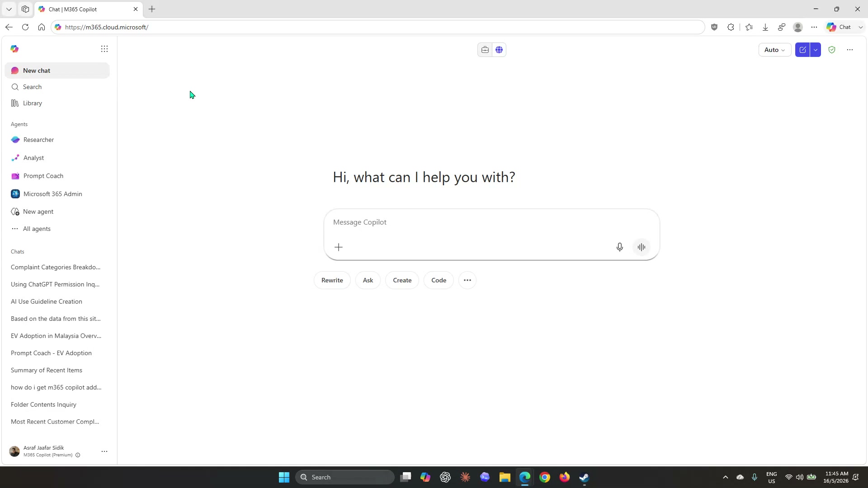868x488 pixels.
Task: Open the Favorites star icon
Action: click(x=749, y=27)
